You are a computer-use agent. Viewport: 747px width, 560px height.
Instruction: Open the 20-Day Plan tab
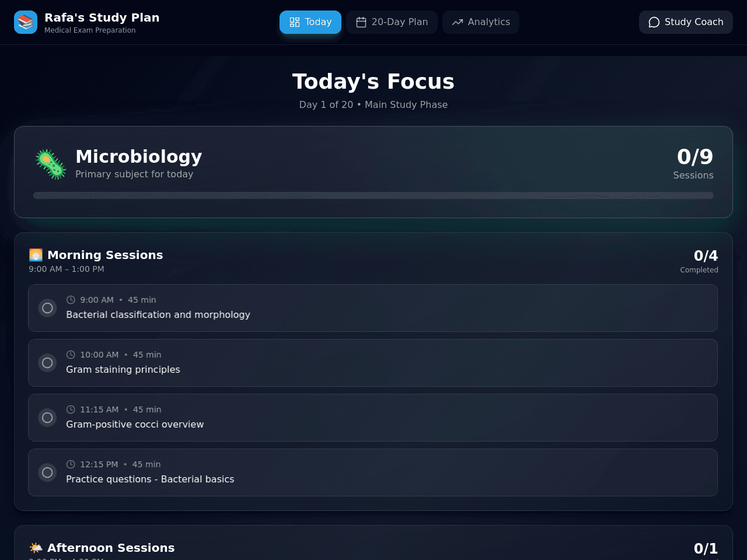[x=392, y=22]
